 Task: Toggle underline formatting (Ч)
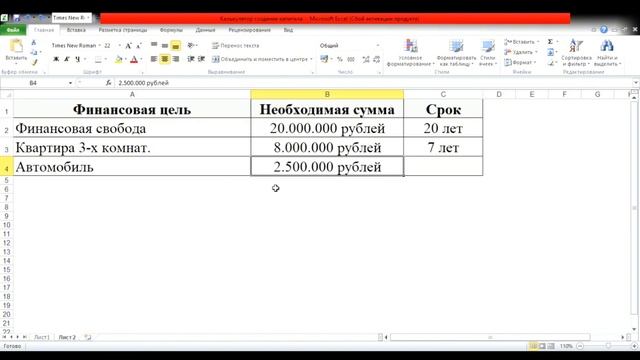[78, 59]
